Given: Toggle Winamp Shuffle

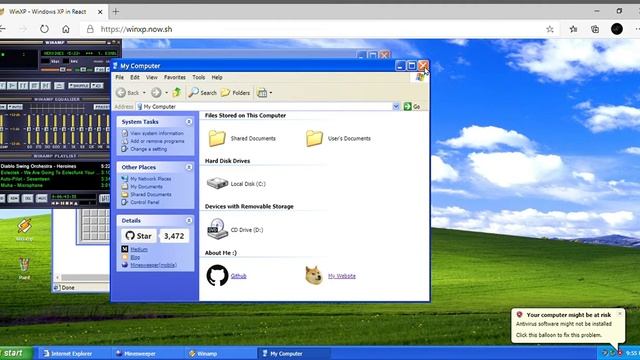Looking at the screenshot, I should tap(78, 86).
